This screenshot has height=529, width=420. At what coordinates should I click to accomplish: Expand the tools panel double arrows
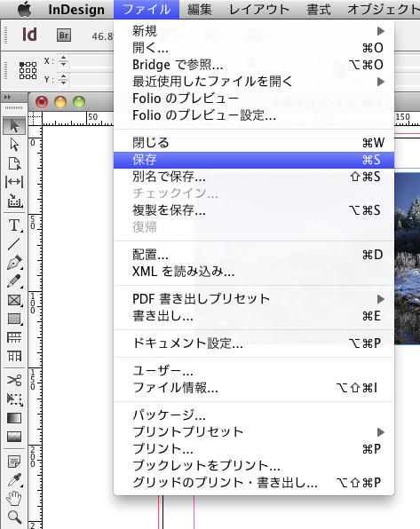tap(7, 97)
